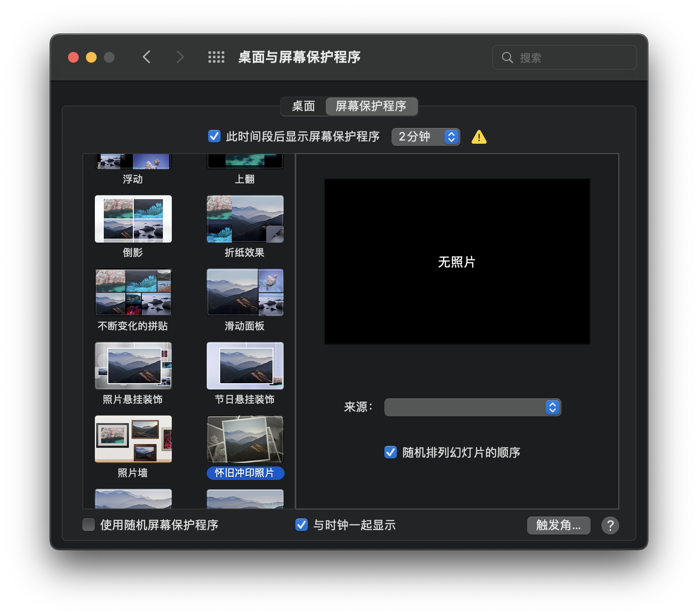Disable 随机排列幻灯片的顺序 checkbox

click(391, 452)
